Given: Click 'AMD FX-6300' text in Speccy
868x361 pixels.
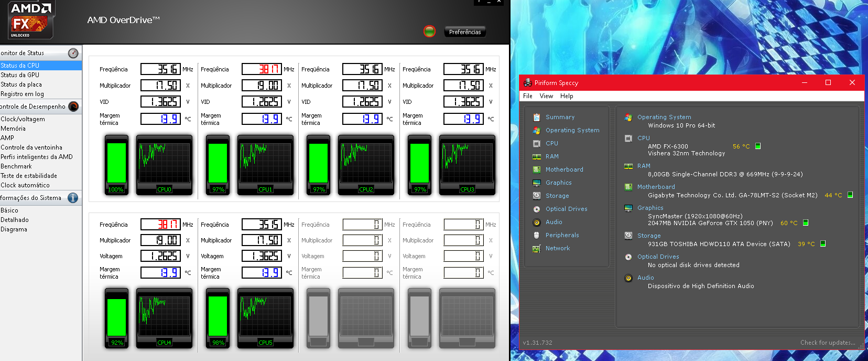Looking at the screenshot, I should (668, 146).
